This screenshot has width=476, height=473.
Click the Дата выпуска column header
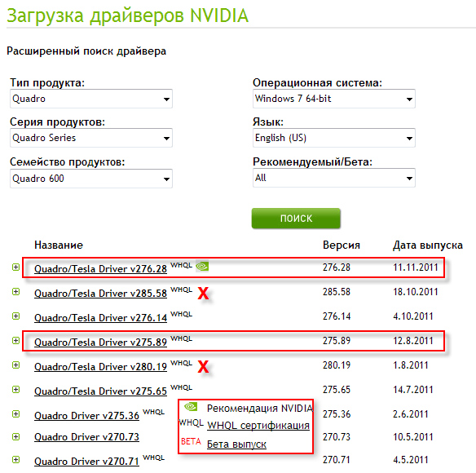point(428,245)
